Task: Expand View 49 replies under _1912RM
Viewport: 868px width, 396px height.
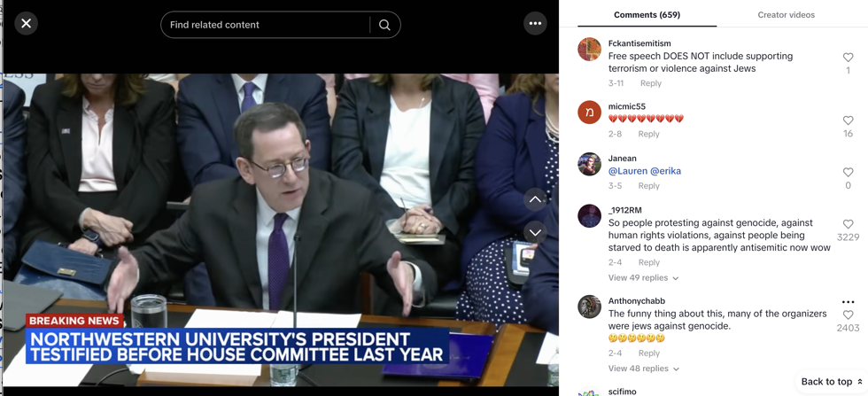Action: click(643, 278)
